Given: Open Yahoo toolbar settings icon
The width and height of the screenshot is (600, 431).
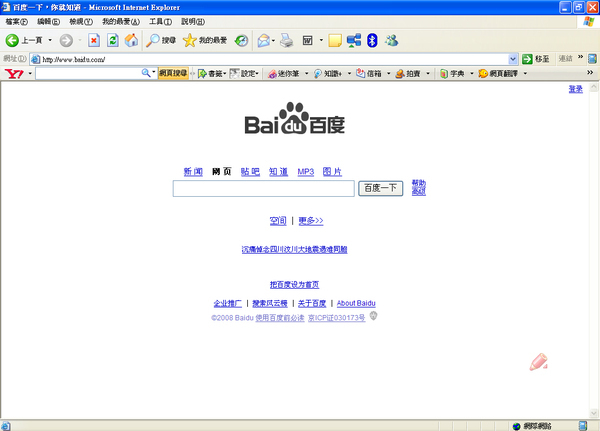Looking at the screenshot, I should [234, 73].
